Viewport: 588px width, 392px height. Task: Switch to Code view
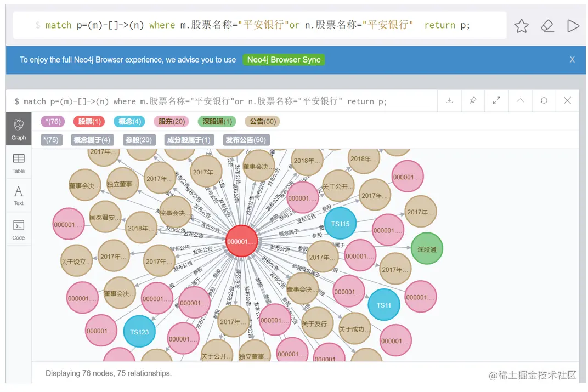click(x=19, y=229)
